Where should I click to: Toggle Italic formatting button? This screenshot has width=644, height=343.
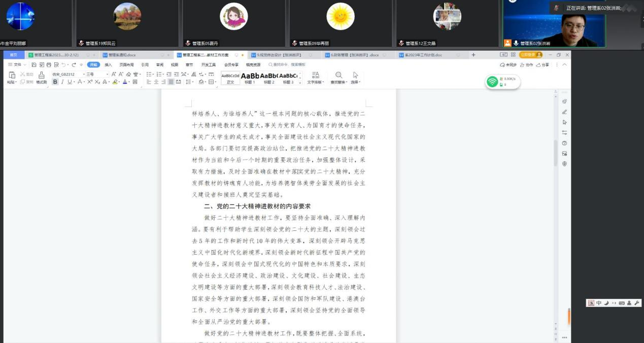tap(62, 82)
